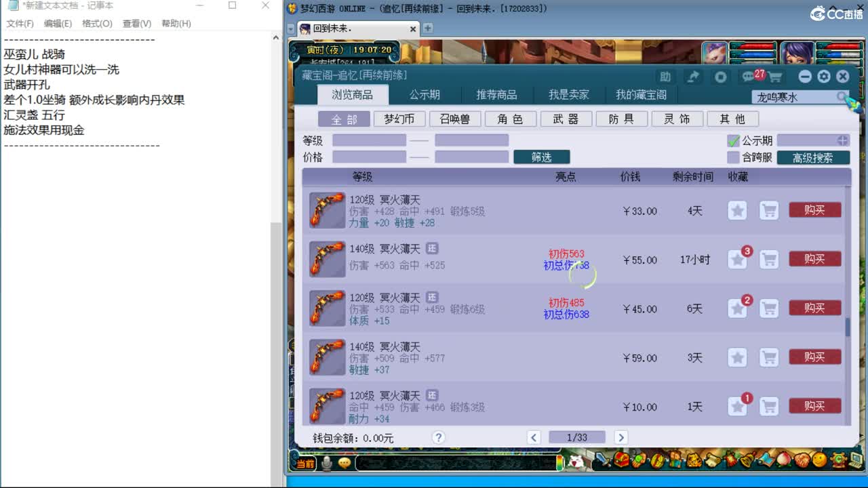The width and height of the screenshot is (868, 488).
Task: Click the wallet balance help question mark
Action: click(439, 438)
